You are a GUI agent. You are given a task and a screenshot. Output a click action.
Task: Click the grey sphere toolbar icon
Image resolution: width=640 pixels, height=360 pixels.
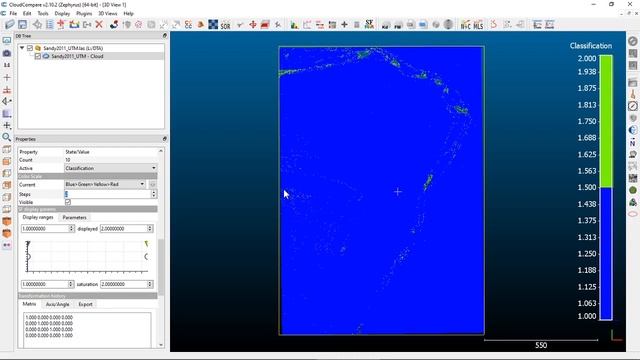point(448,24)
